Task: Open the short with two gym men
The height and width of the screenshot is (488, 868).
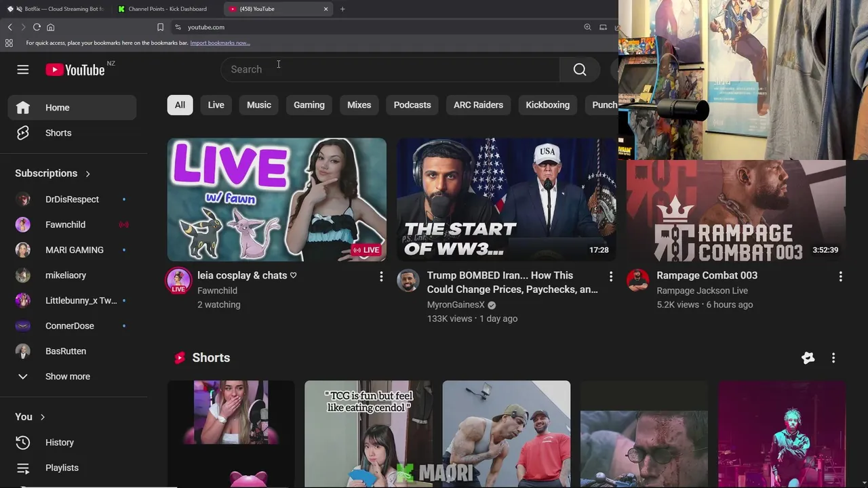Action: coord(507,434)
